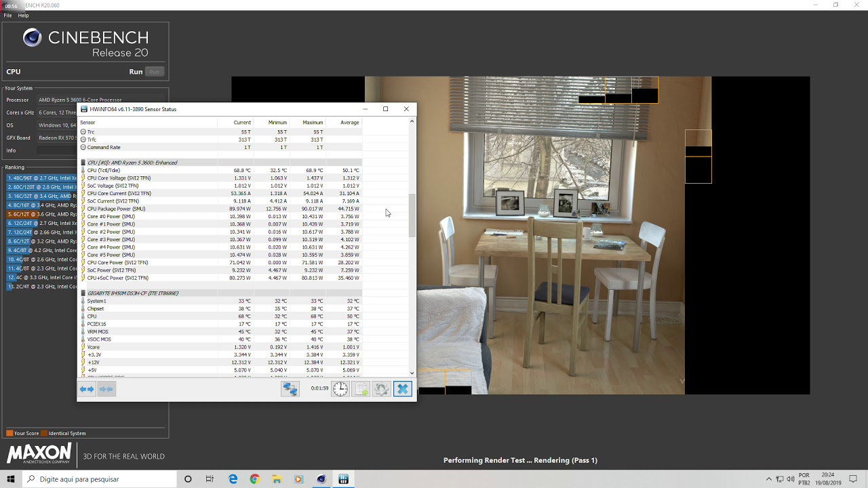Select Cinebench ranking entry 13. 2C/4T
Screen dimensions: 868x488
(41, 287)
